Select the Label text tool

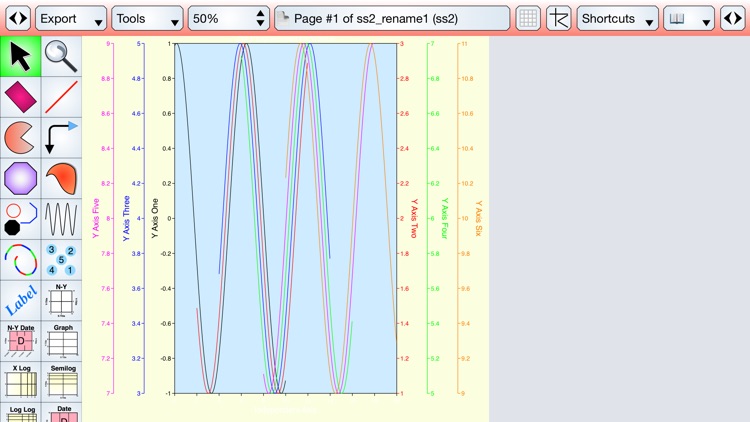(21, 300)
